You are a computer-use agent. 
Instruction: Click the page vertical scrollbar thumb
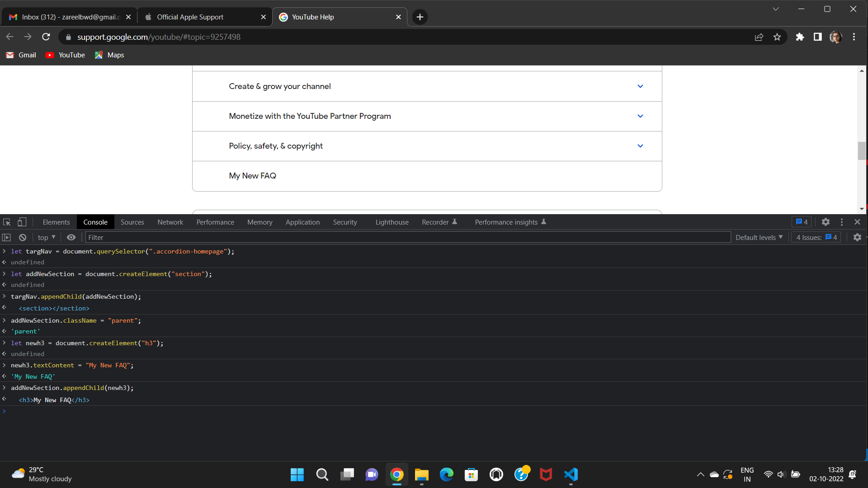click(x=862, y=151)
